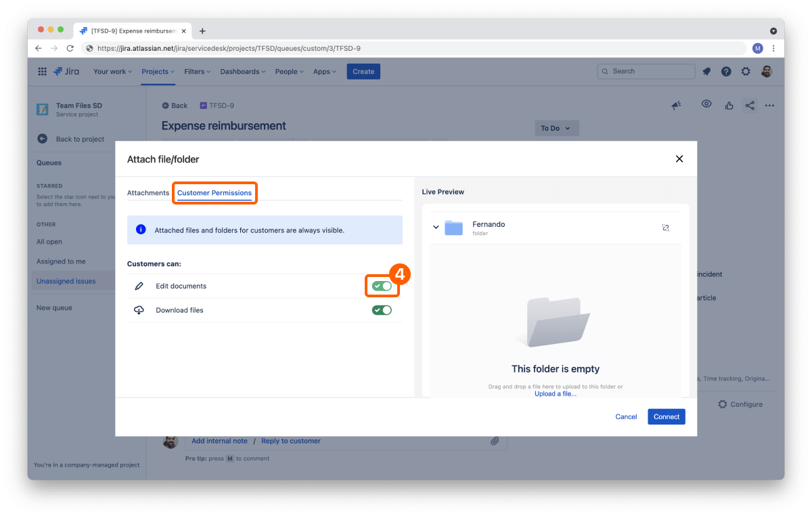
Task: Click the paperclip attachment icon
Action: coord(495,441)
